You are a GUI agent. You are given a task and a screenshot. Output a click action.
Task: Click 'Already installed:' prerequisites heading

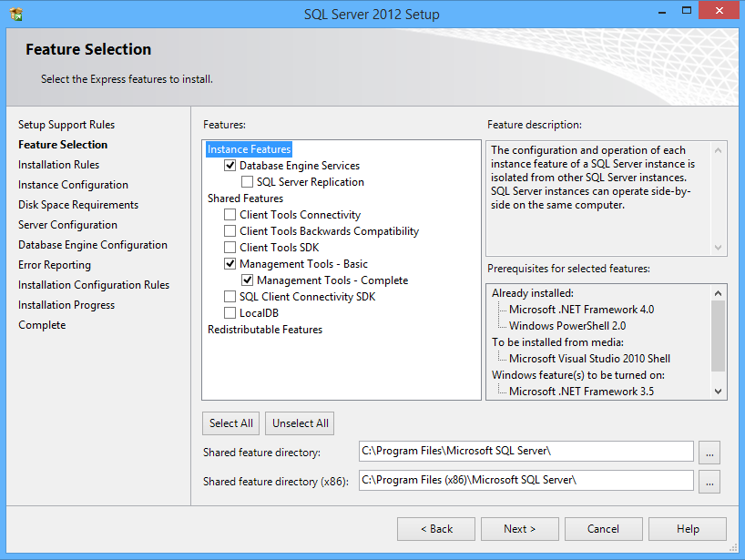tap(532, 293)
